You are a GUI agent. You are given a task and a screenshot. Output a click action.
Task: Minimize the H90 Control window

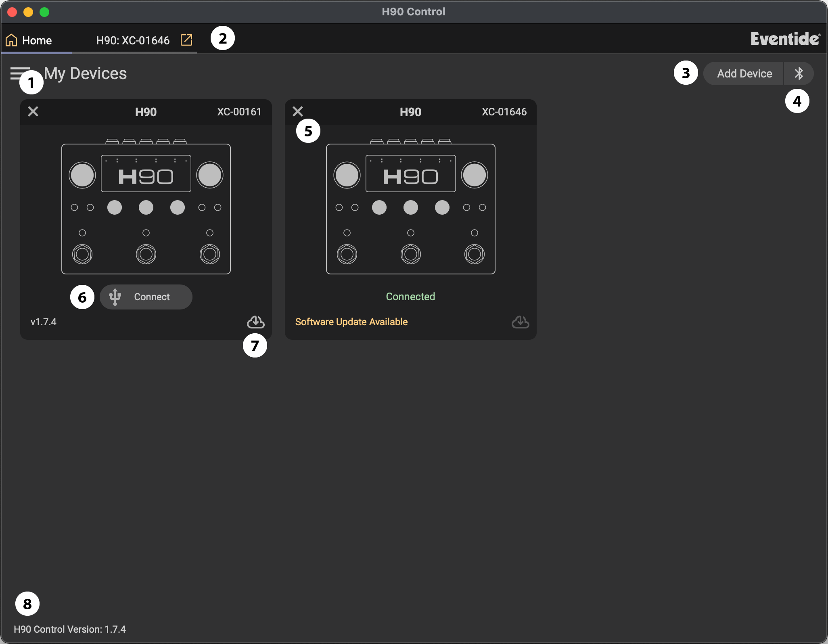(28, 12)
